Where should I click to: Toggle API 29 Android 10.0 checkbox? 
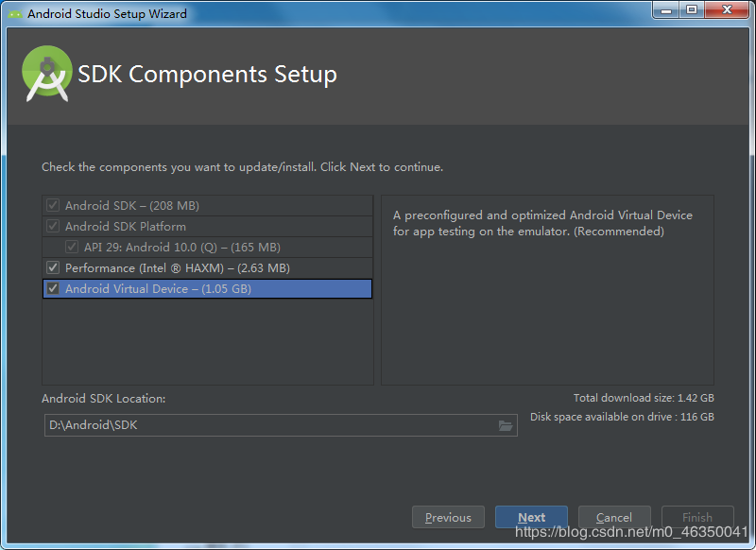tap(72, 247)
